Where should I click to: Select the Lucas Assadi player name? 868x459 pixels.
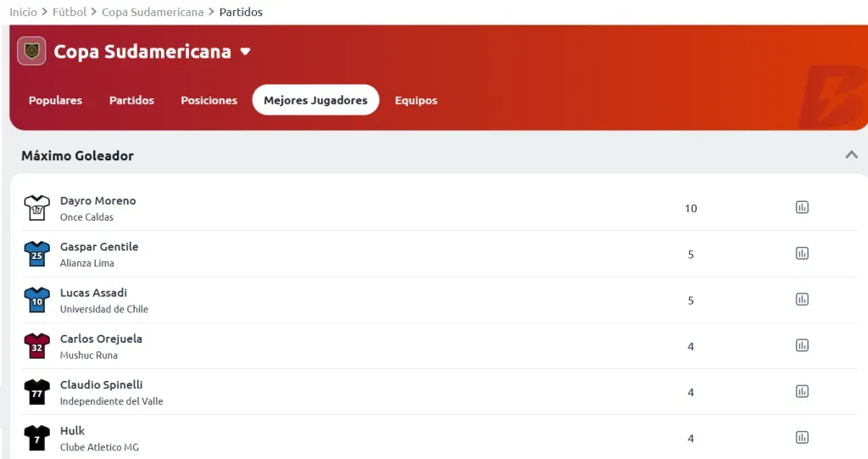[93, 293]
